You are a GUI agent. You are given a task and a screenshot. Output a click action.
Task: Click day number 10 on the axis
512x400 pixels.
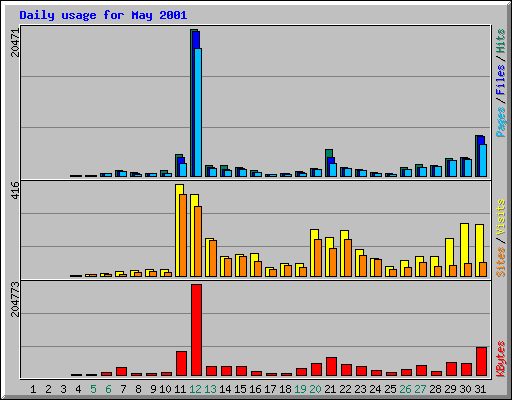(x=165, y=389)
